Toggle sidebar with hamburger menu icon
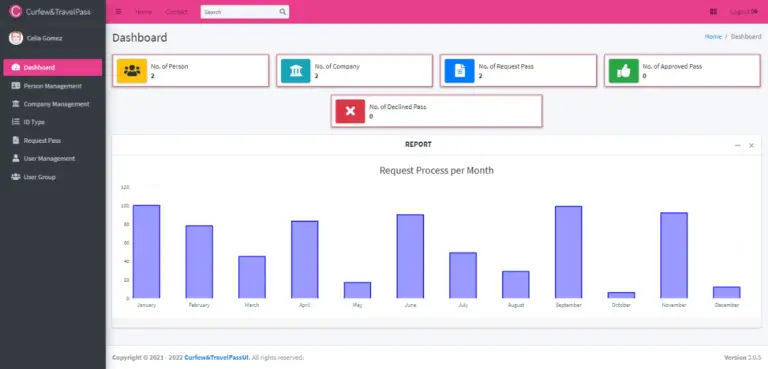 click(119, 12)
